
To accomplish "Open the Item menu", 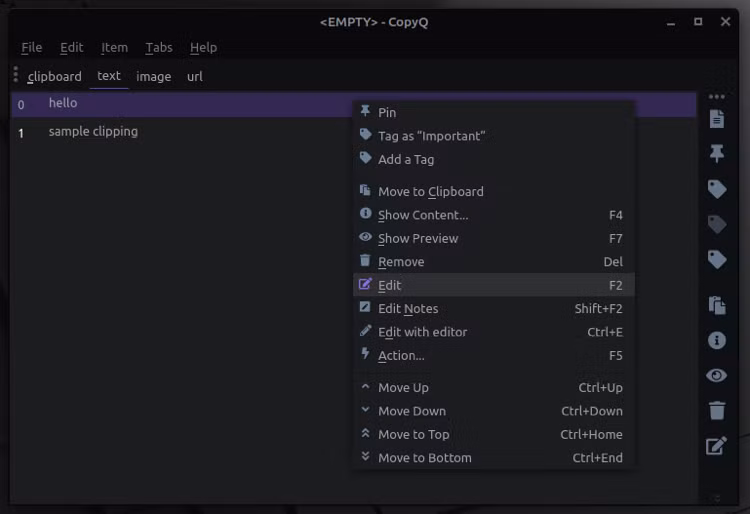I will [x=114, y=47].
